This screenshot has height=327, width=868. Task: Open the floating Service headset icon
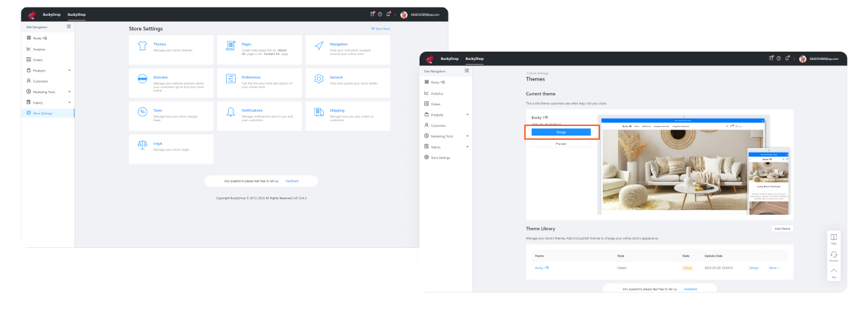834,255
